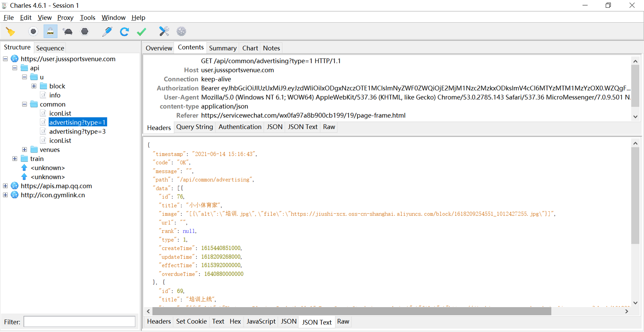Image resolution: width=644 pixels, height=332 pixels.
Task: Click the globe icon for apis.map.qq.com
Action: tap(14, 186)
